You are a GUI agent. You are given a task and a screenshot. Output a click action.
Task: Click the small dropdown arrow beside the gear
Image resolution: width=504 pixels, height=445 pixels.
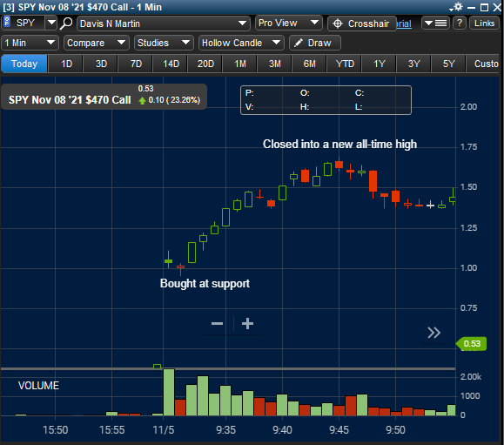pyautogui.click(x=451, y=10)
